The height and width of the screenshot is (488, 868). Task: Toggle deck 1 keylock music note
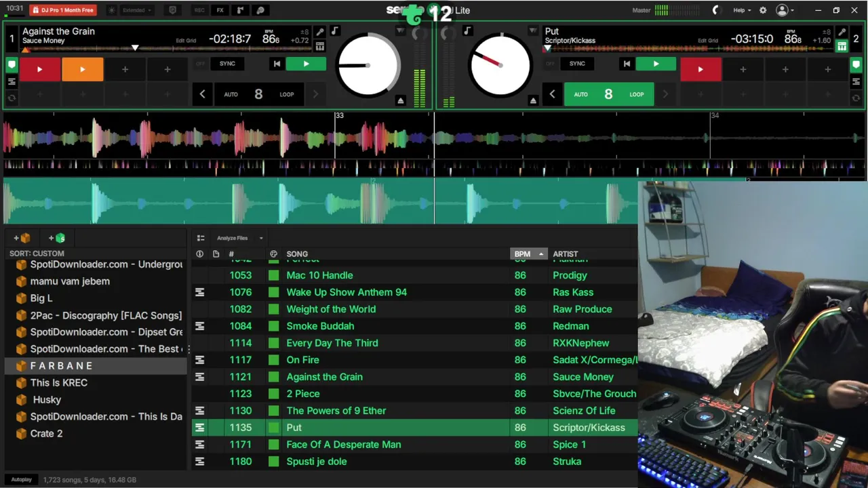(335, 31)
